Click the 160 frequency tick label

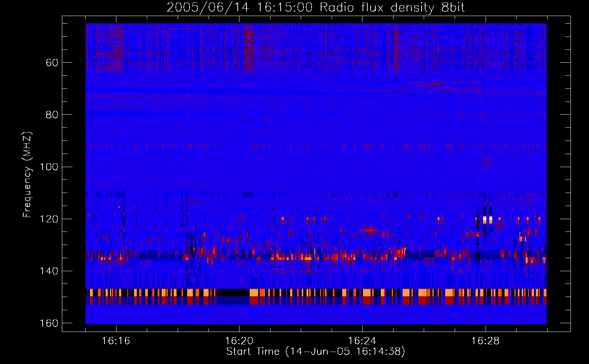coord(49,323)
